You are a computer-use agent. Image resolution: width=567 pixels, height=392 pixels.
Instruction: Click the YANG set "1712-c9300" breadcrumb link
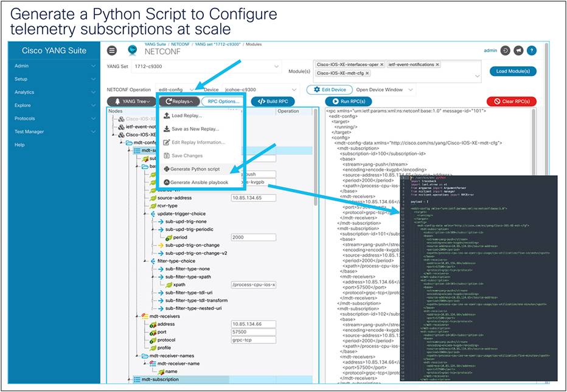point(218,44)
